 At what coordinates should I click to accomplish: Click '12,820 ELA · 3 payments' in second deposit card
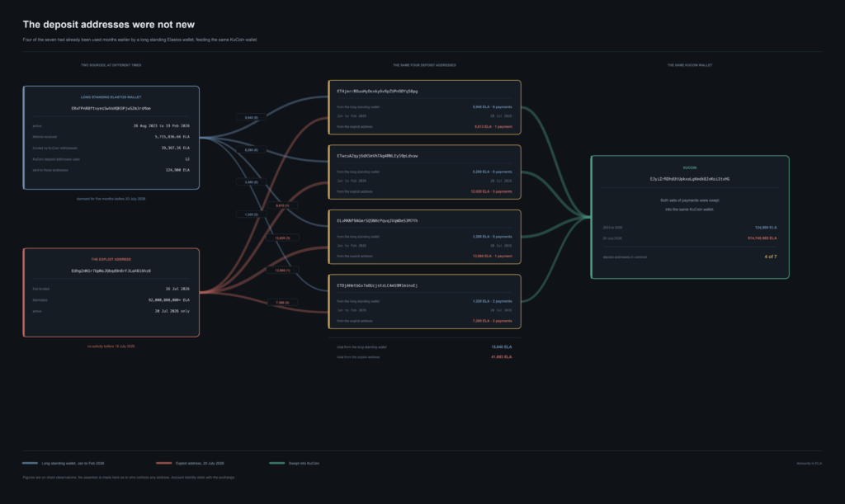point(492,191)
